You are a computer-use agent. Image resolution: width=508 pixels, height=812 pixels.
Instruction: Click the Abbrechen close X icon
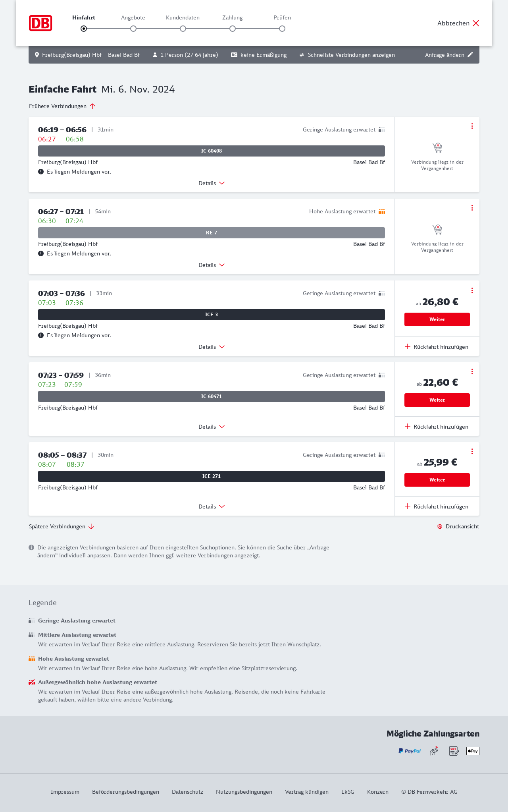pos(476,23)
